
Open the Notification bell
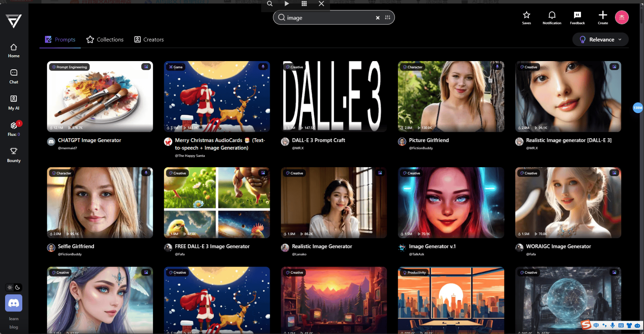coord(552,18)
